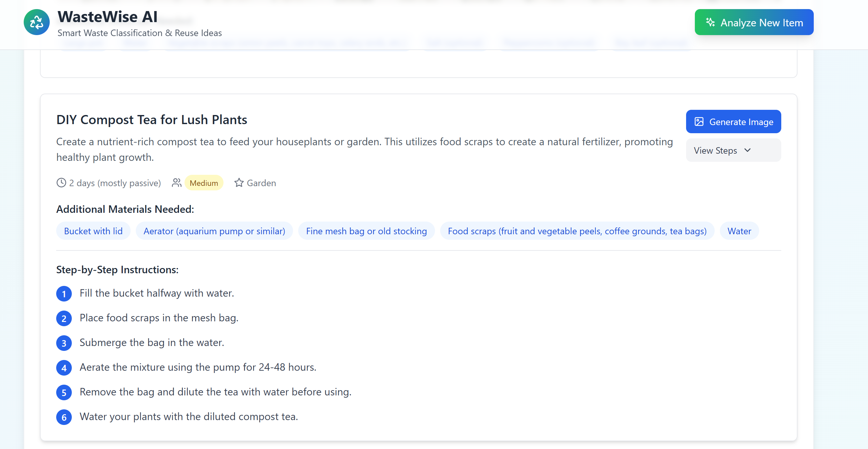Click the clock icon beside 2 days

61,183
